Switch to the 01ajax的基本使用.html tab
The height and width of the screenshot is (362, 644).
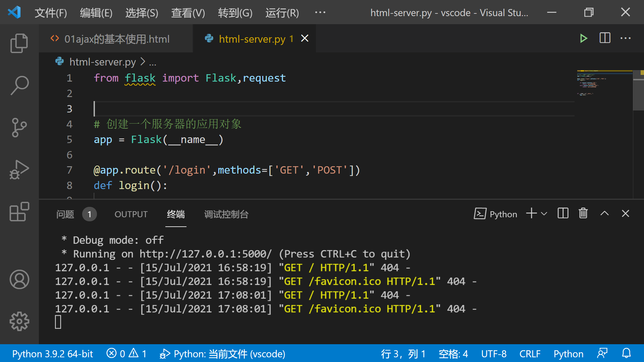coord(116,39)
